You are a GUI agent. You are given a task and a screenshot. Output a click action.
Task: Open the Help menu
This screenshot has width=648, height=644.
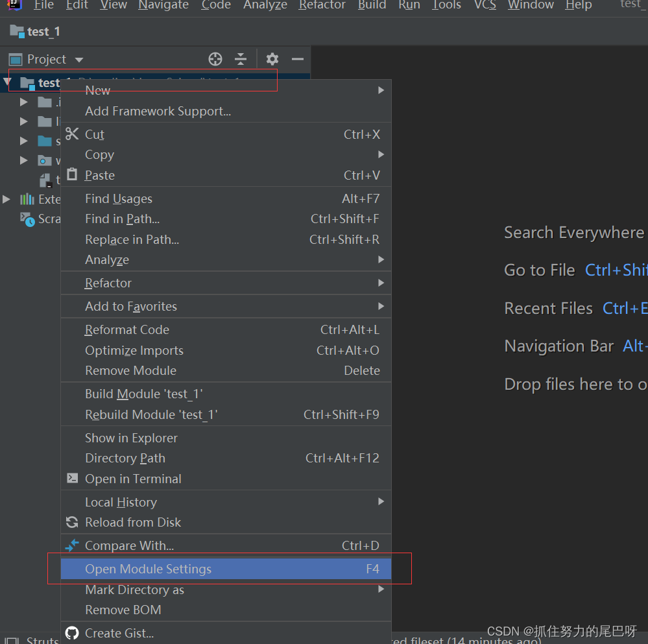[578, 5]
